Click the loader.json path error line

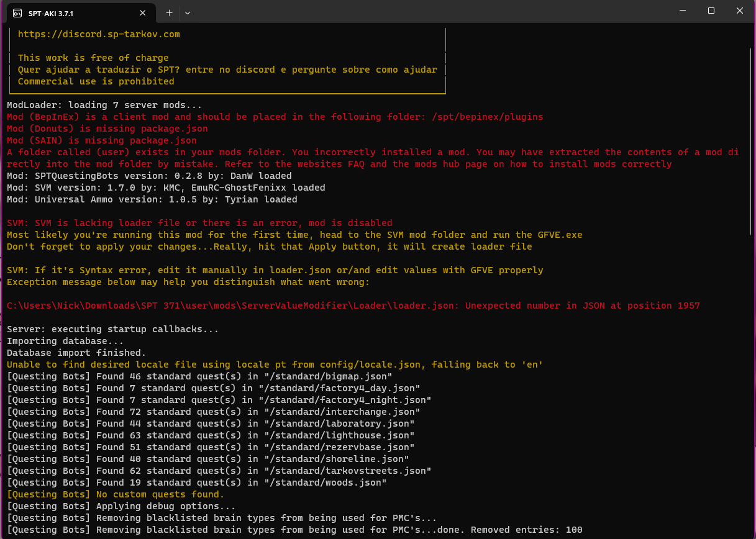[x=353, y=306]
